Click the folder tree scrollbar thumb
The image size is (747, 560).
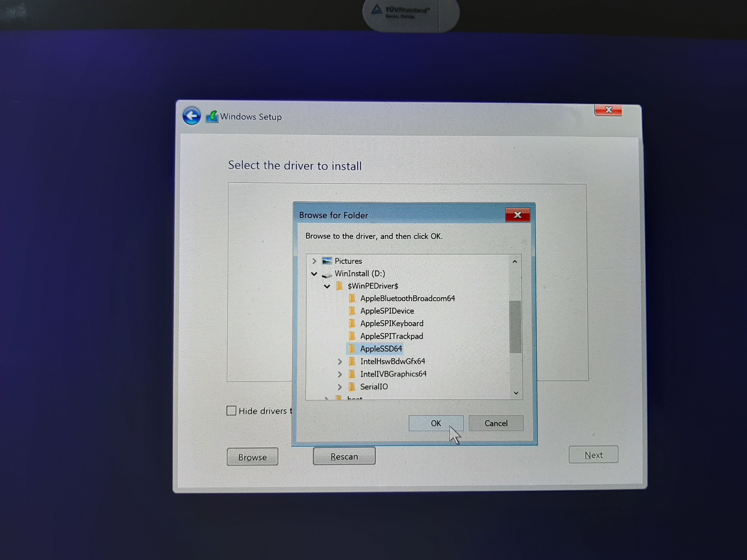point(515,326)
